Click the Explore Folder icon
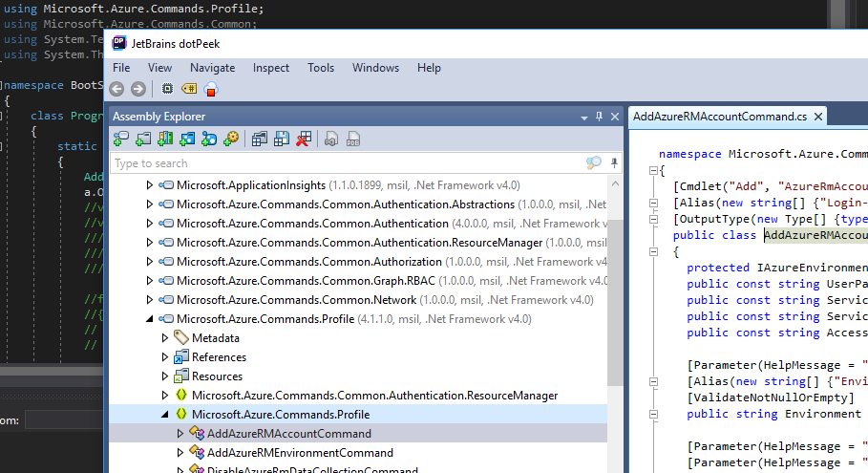868x473 pixels. point(143,139)
